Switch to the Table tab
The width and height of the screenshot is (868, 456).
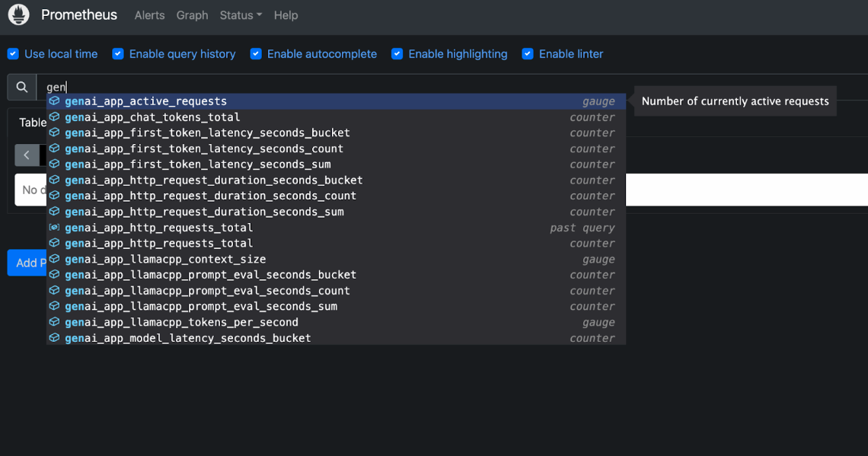point(33,123)
